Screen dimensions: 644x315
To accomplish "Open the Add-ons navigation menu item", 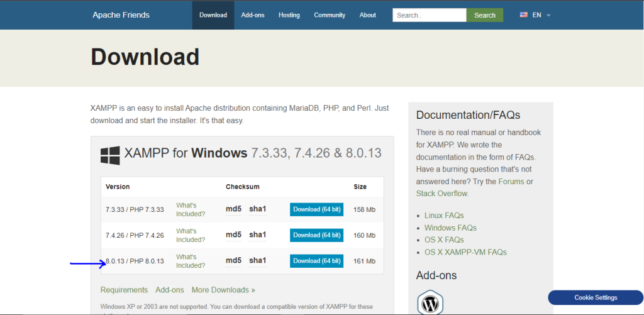I will (x=253, y=15).
